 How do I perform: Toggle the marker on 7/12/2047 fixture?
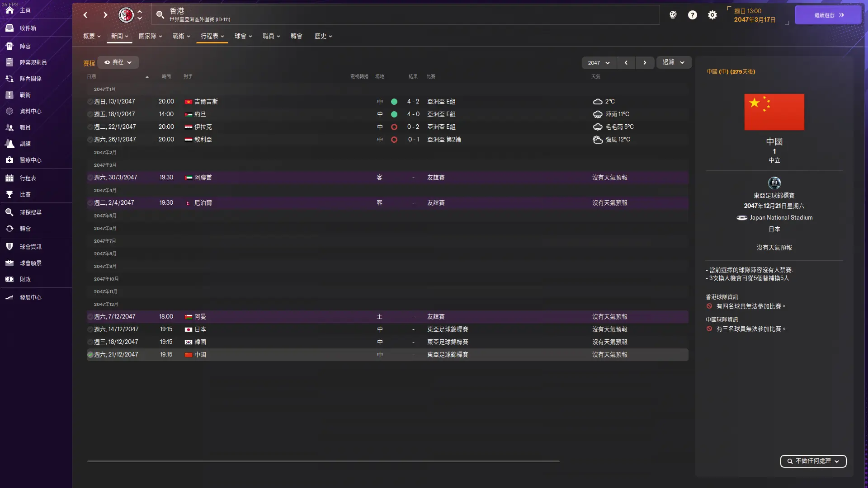(90, 317)
